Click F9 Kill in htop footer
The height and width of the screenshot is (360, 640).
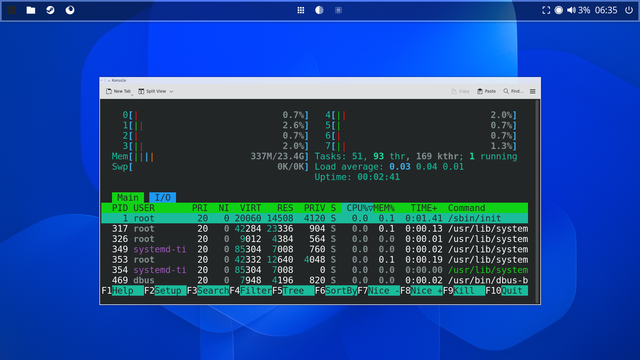[464, 291]
